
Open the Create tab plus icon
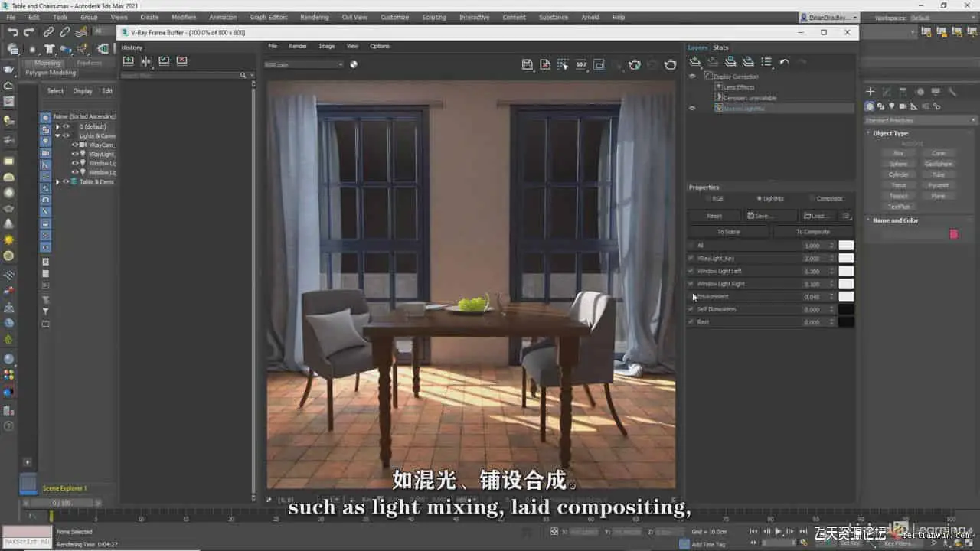871,92
